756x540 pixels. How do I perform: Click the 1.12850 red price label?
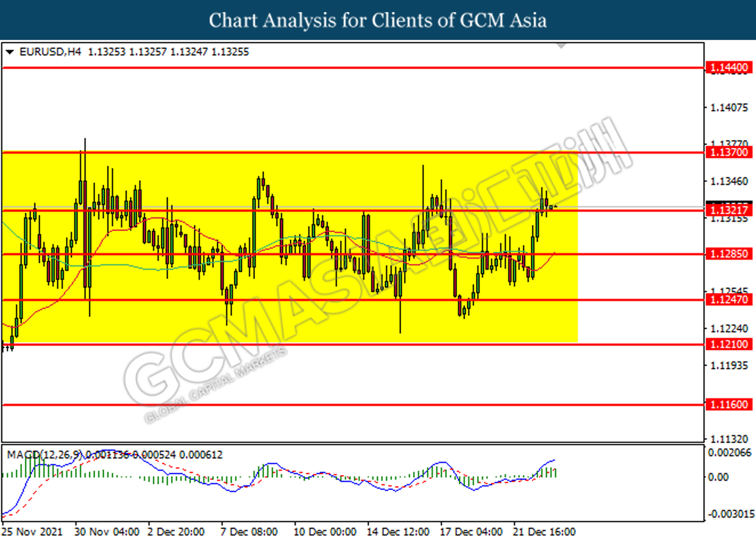pyautogui.click(x=729, y=254)
